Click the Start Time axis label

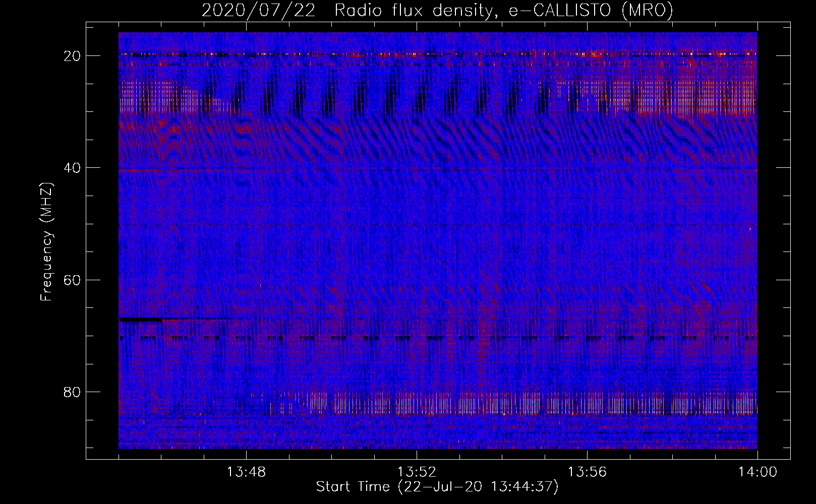[437, 487]
